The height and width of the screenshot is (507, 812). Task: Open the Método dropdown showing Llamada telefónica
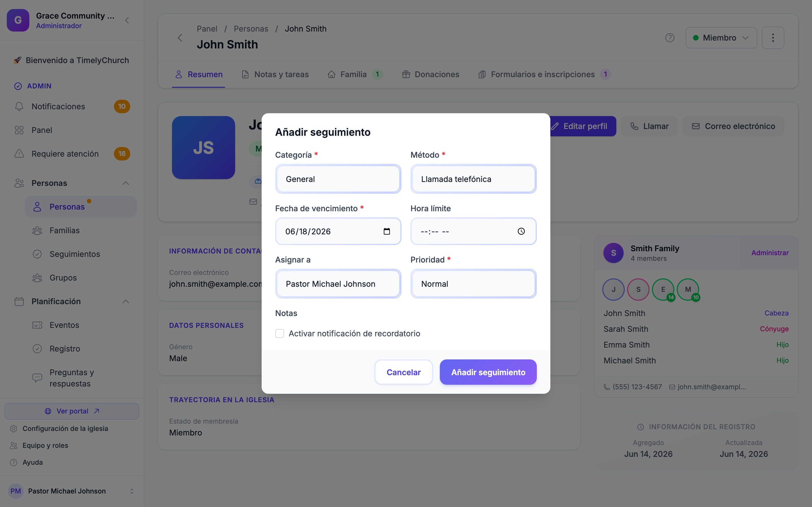(473, 179)
